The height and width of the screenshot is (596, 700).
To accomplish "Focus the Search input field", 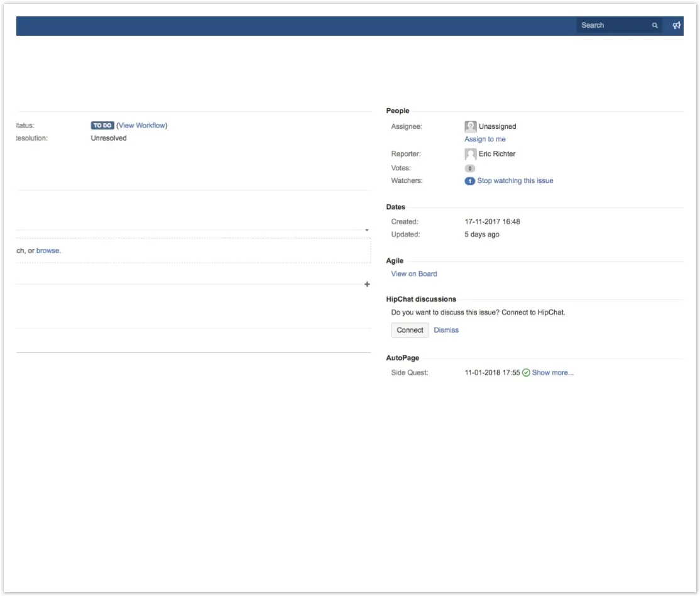I will point(613,26).
